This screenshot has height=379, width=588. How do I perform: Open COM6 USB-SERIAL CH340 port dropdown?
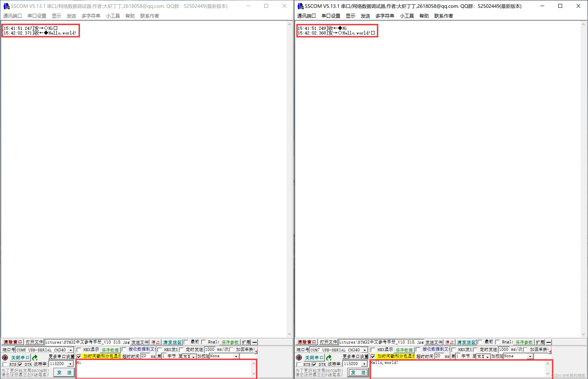(x=71, y=350)
